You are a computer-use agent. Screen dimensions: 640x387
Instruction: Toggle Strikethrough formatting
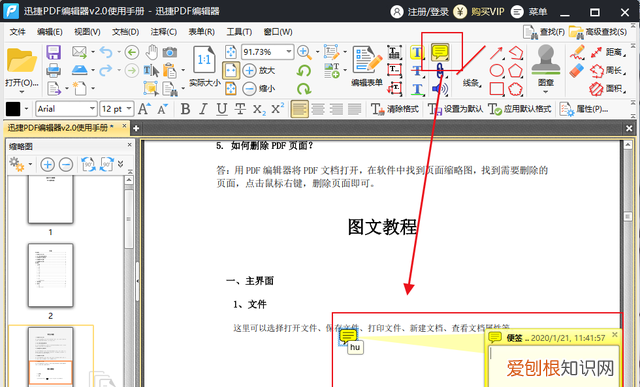240,109
